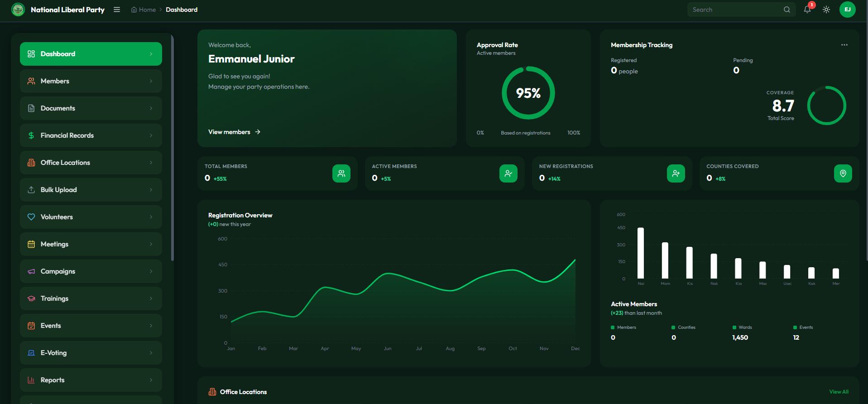Expand the Financial Records chevron arrow
Image resolution: width=868 pixels, height=404 pixels.
click(151, 135)
